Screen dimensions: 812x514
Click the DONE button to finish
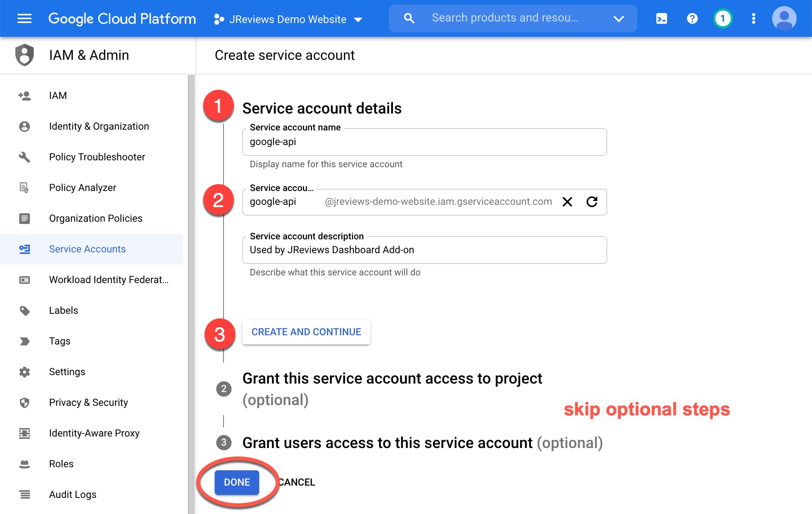[x=236, y=481]
